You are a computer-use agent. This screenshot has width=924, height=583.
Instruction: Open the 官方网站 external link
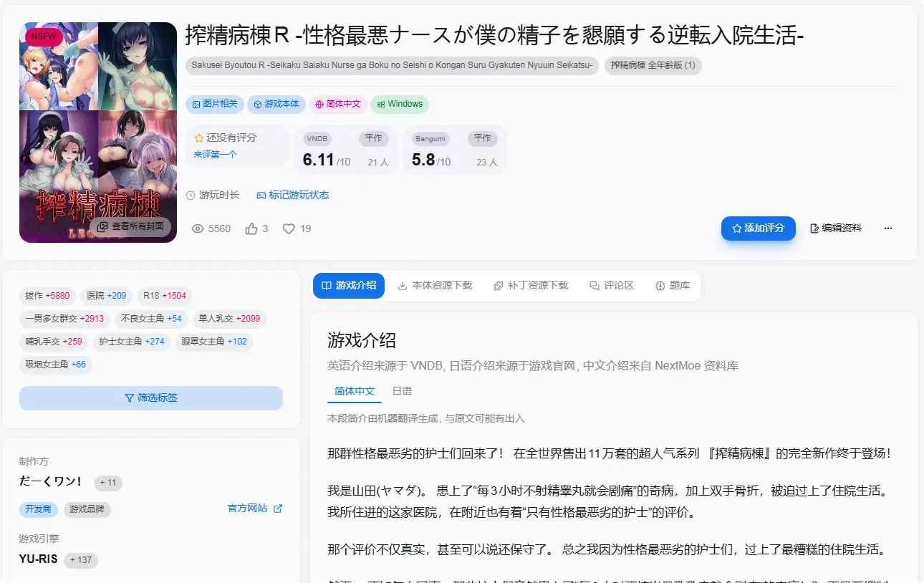(255, 509)
